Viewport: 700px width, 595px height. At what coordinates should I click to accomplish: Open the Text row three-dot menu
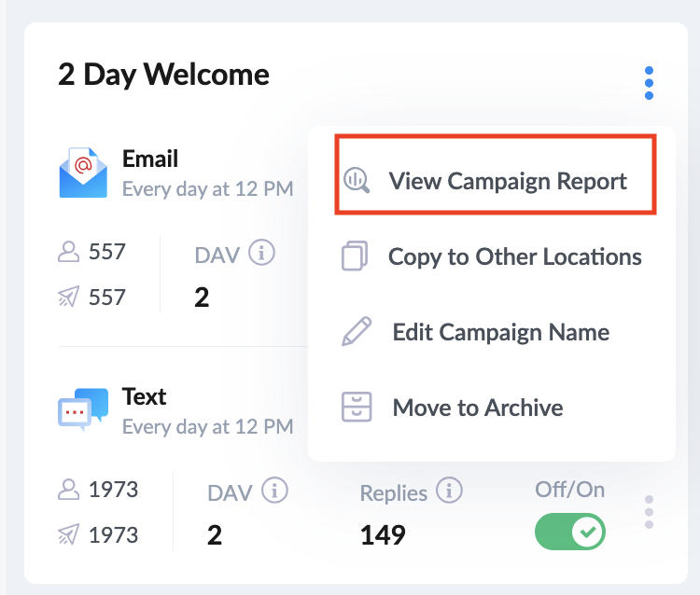point(649,512)
